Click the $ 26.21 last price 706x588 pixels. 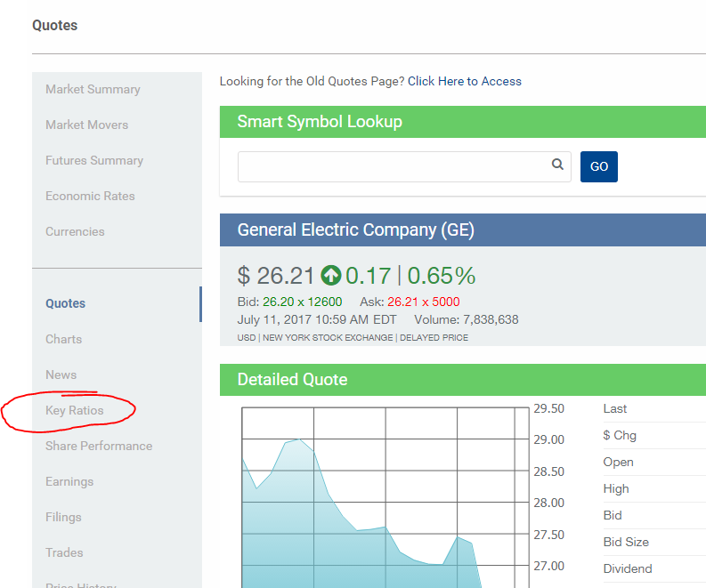275,276
